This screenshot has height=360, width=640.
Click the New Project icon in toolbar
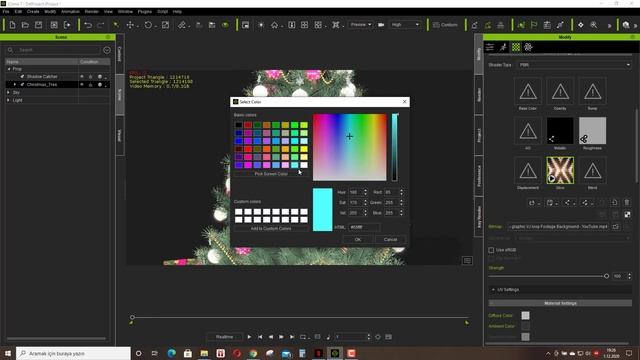pyautogui.click(x=12, y=25)
